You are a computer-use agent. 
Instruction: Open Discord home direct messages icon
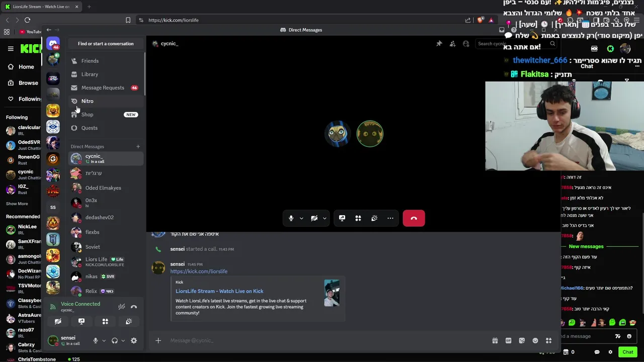[53, 43]
